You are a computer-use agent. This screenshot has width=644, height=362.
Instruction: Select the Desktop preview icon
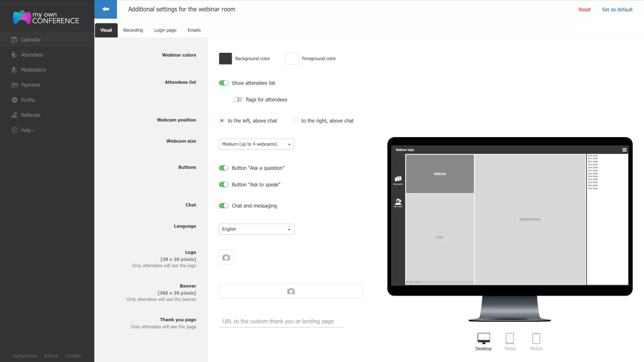483,342
